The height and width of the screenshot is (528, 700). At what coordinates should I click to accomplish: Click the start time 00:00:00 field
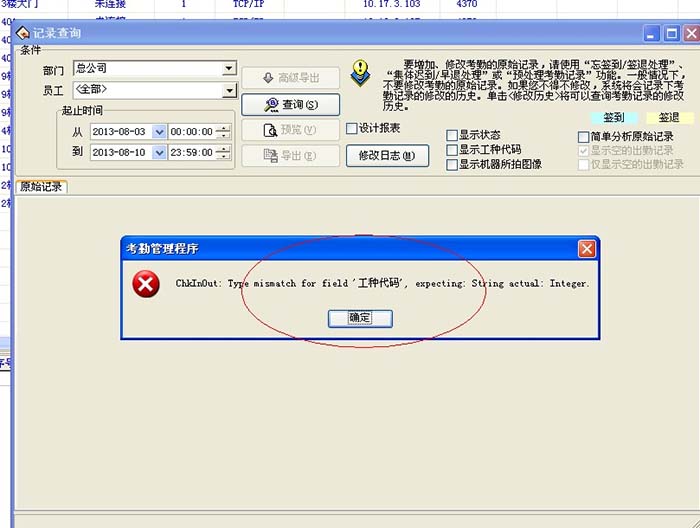(192, 132)
